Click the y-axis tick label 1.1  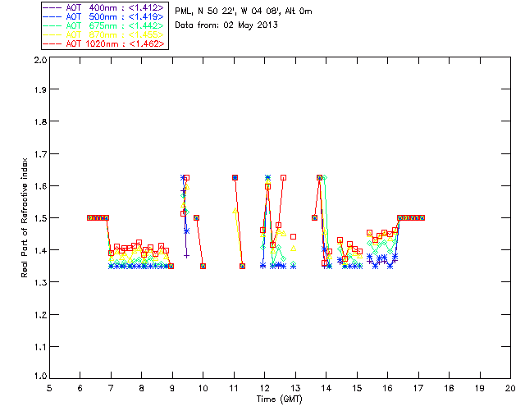[x=40, y=347]
